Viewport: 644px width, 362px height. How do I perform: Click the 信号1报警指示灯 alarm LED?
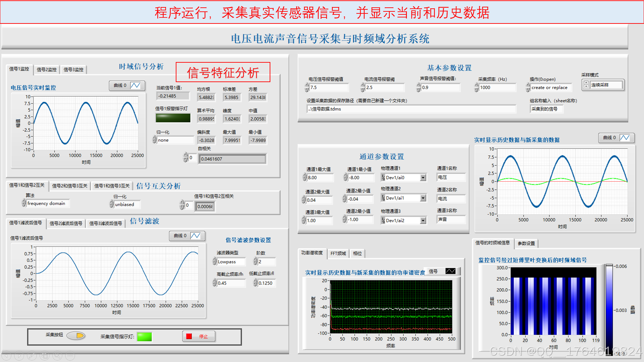[173, 118]
